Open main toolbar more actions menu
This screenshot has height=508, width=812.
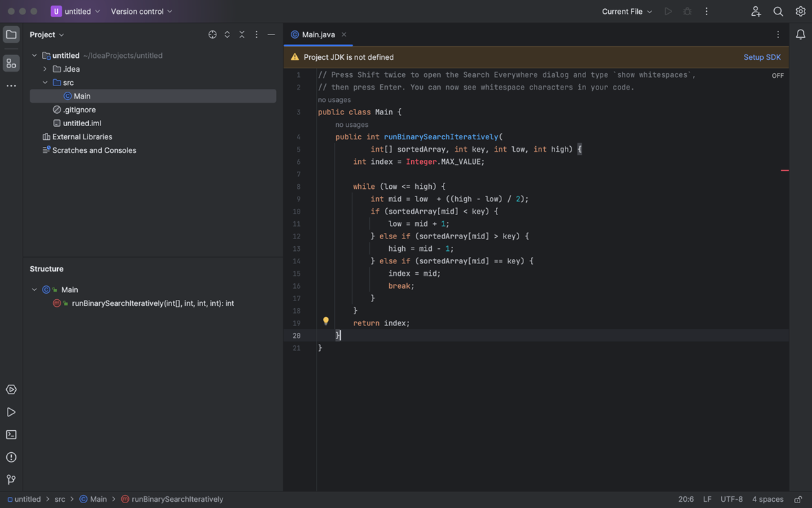click(x=707, y=12)
